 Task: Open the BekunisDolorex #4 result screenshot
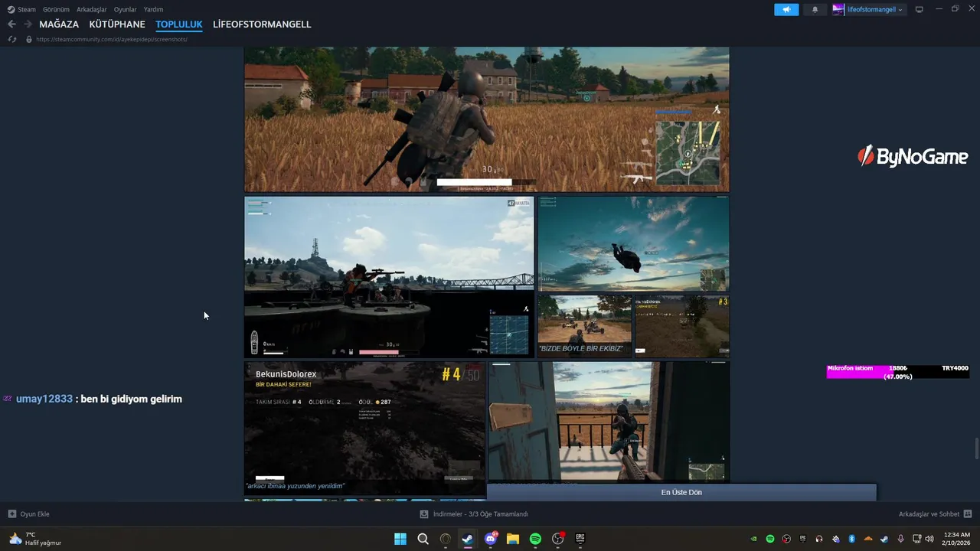[x=364, y=428]
